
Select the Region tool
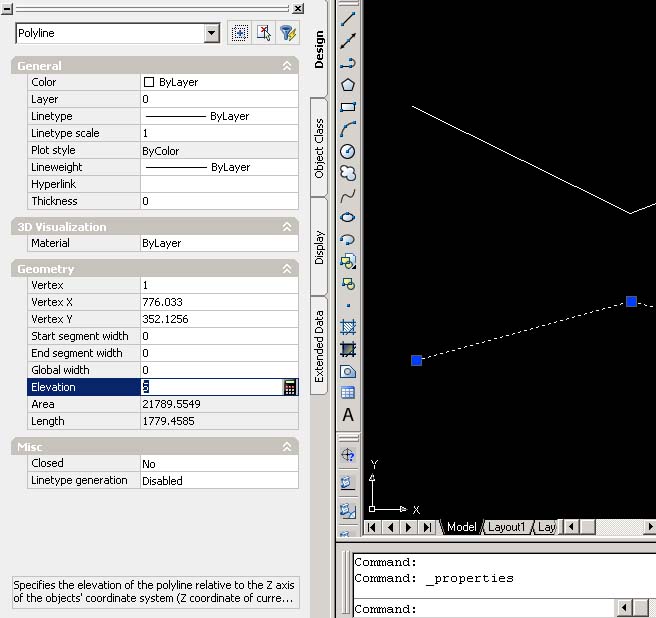tap(348, 371)
